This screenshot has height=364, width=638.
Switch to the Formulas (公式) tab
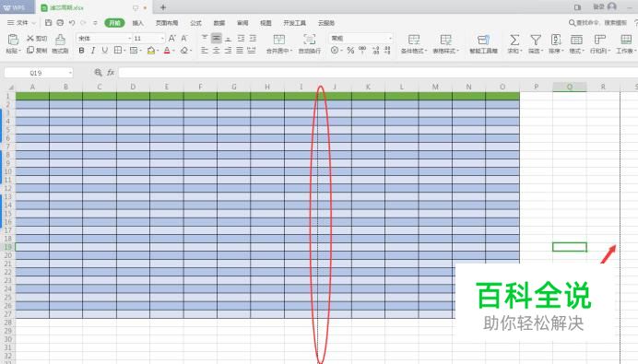coord(195,23)
